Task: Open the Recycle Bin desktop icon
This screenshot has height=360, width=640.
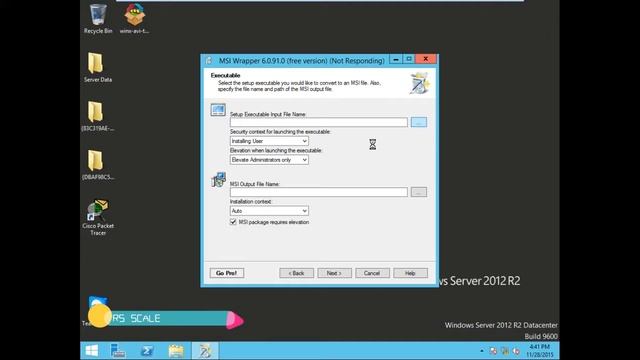Action: [x=98, y=18]
